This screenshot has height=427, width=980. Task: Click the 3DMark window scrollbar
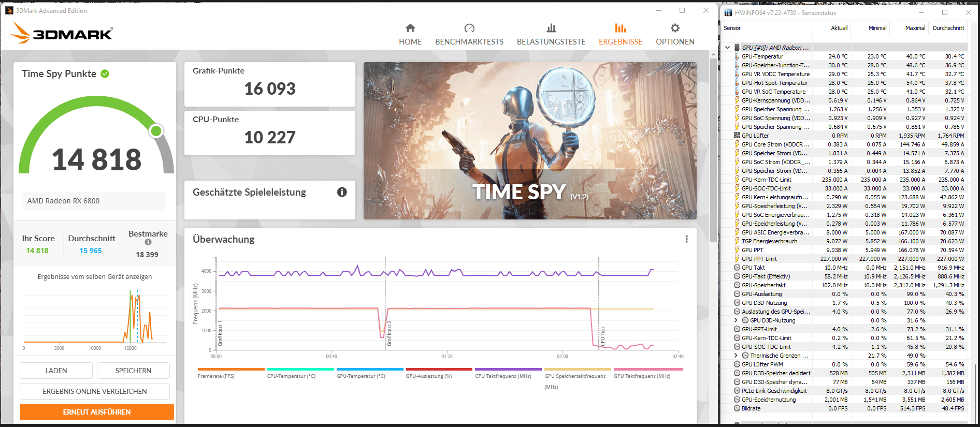pyautogui.click(x=713, y=150)
